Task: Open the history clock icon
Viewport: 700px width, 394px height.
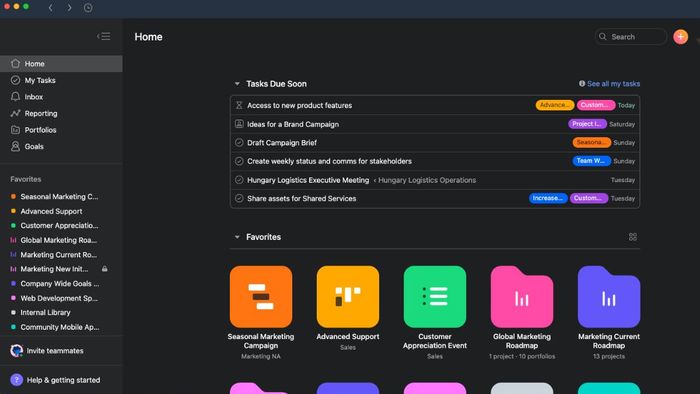Action: (x=88, y=8)
